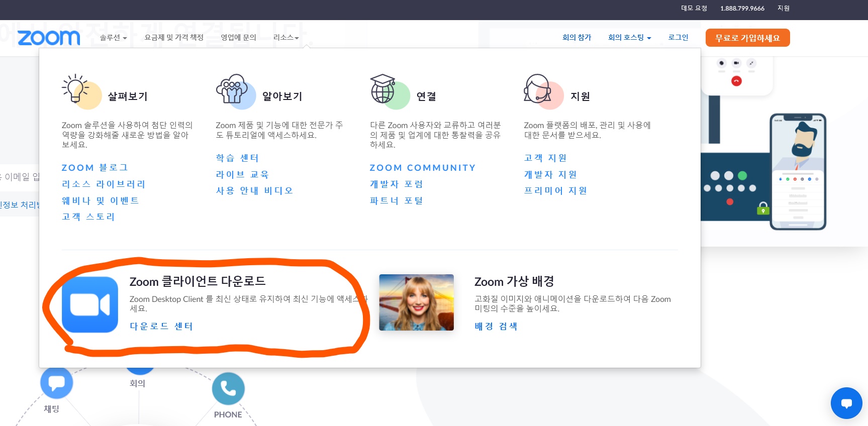The image size is (868, 426).
Task: Click the Zoom logo
Action: coord(49,38)
